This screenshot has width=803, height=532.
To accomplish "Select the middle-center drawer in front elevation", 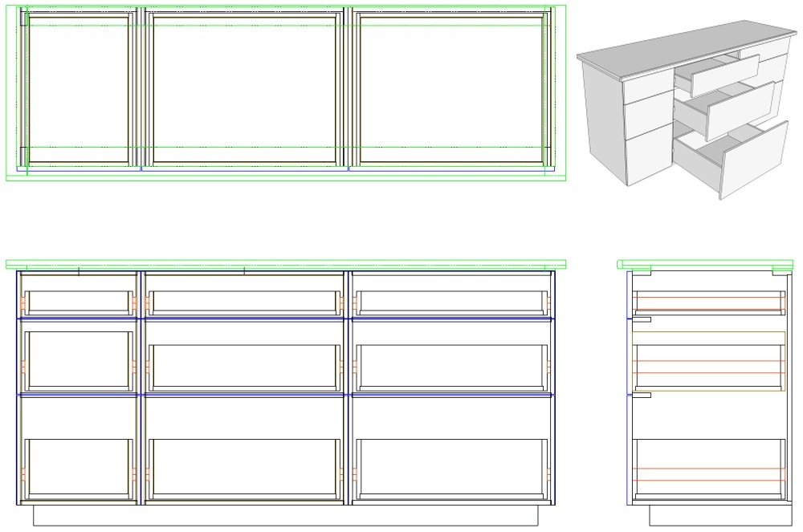I will click(x=244, y=366).
